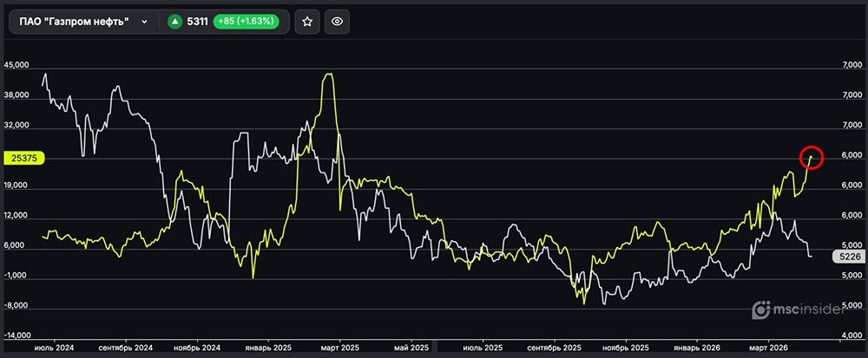This screenshot has height=358, width=868.
Task: Toggle chart visibility with the eye icon
Action: tap(338, 22)
